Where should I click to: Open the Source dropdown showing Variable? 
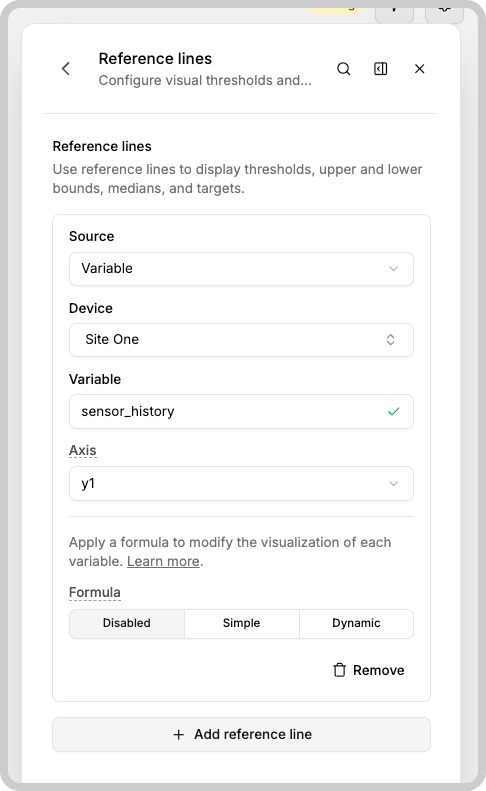(241, 268)
